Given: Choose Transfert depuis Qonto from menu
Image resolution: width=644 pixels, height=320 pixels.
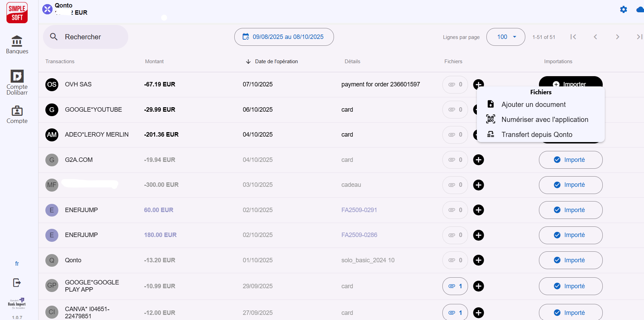Looking at the screenshot, I should coord(537,134).
